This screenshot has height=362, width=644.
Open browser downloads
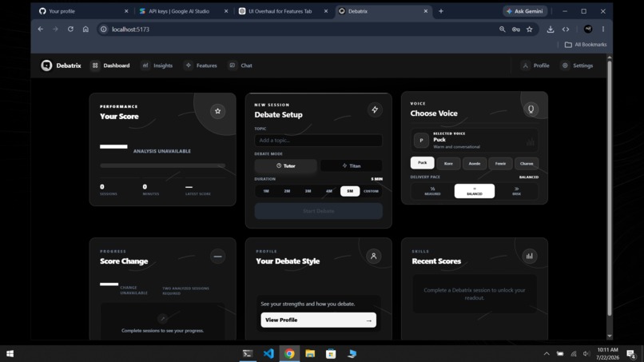551,30
